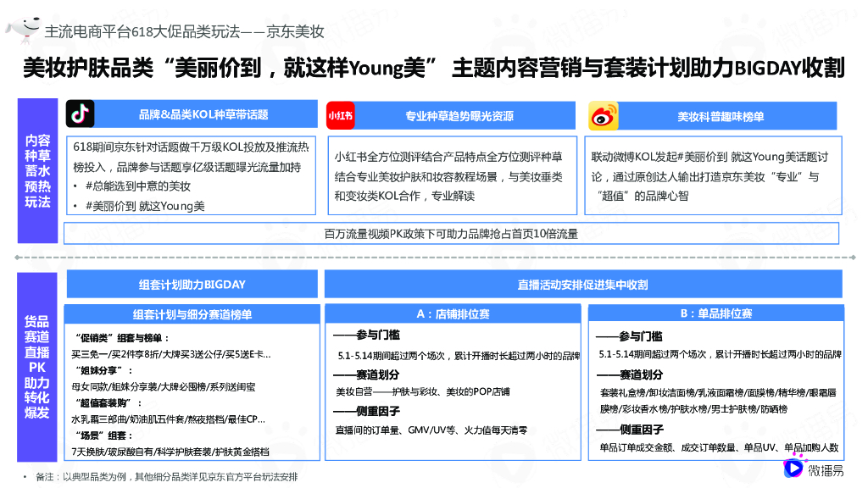Click the 膜榜/彩妆香水榜 line
This screenshot has height=488, width=868.
693,409
